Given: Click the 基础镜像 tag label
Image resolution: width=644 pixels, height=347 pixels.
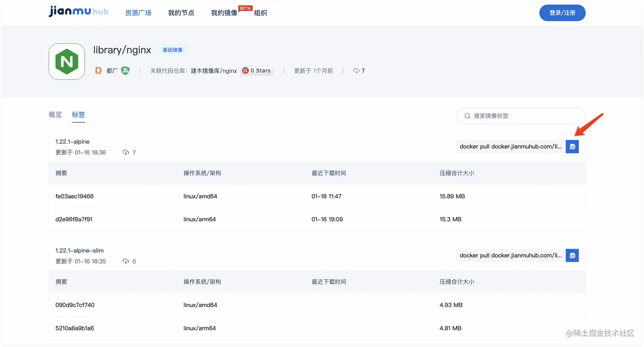Looking at the screenshot, I should pos(172,50).
